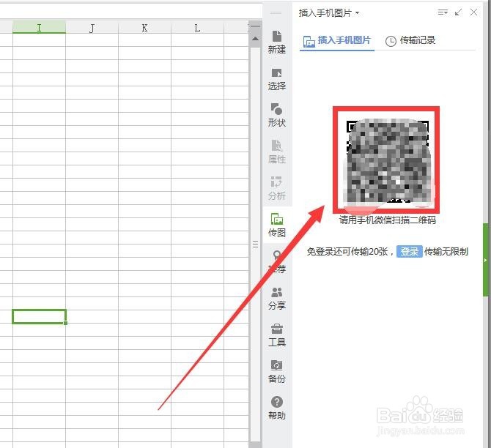Open the 形状 (Shapes) sidebar panel

click(x=277, y=116)
